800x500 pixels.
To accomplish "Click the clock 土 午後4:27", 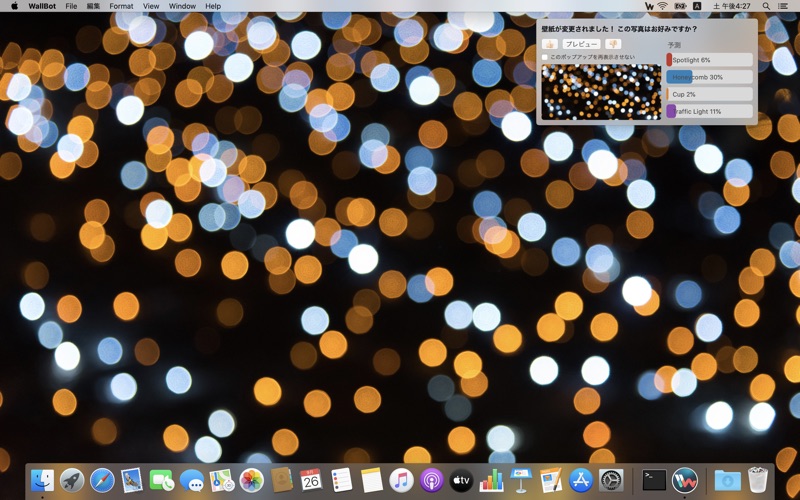I will tap(732, 6).
